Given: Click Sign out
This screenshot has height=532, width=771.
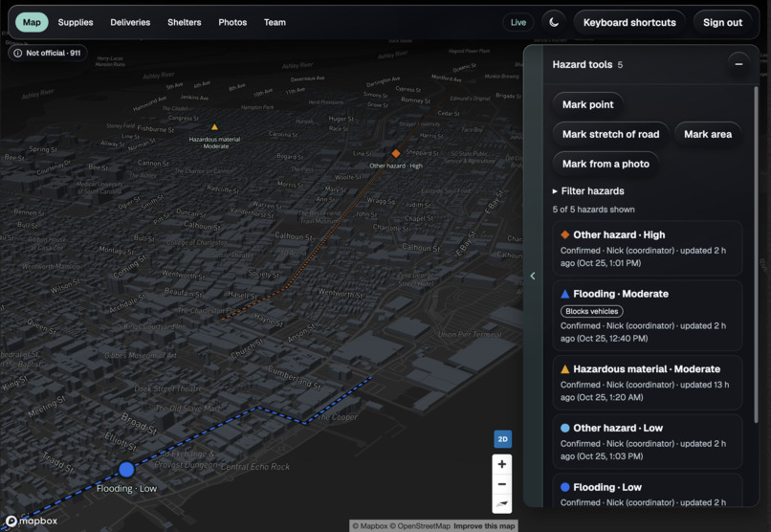Looking at the screenshot, I should click(x=722, y=22).
